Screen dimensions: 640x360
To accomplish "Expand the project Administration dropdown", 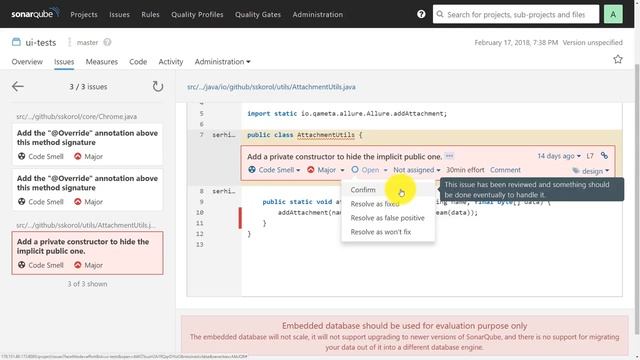I will pyautogui.click(x=222, y=62).
